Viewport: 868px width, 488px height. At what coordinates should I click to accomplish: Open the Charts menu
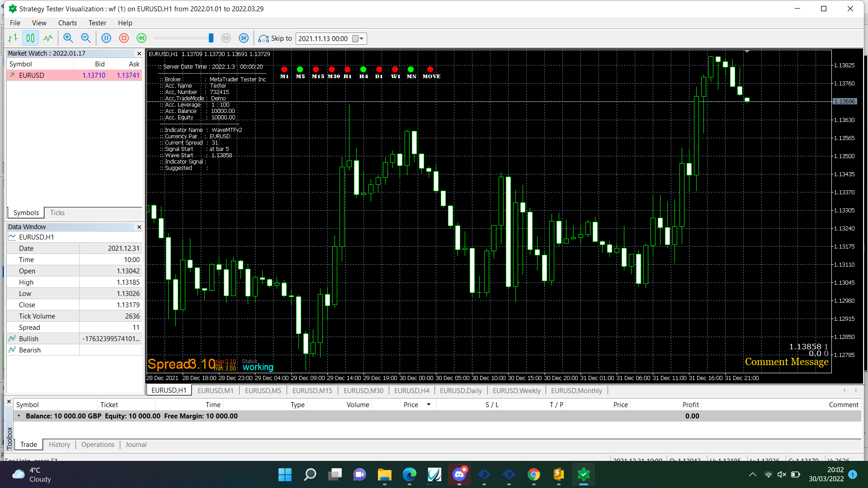(x=67, y=23)
